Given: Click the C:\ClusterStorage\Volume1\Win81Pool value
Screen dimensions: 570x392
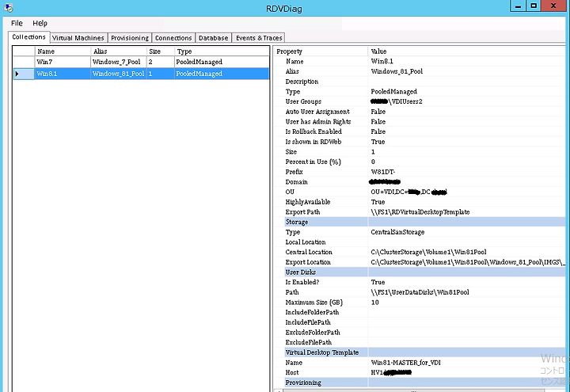Looking at the screenshot, I should coord(428,252).
